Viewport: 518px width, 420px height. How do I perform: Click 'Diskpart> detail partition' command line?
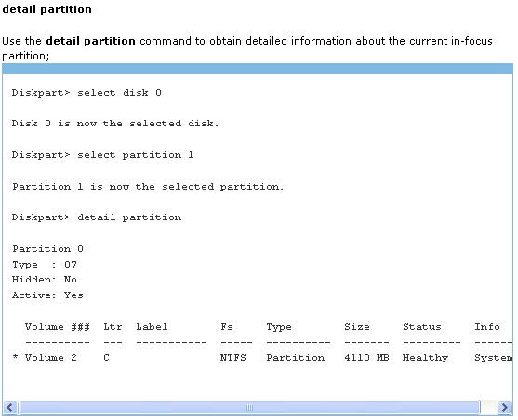[97, 217]
